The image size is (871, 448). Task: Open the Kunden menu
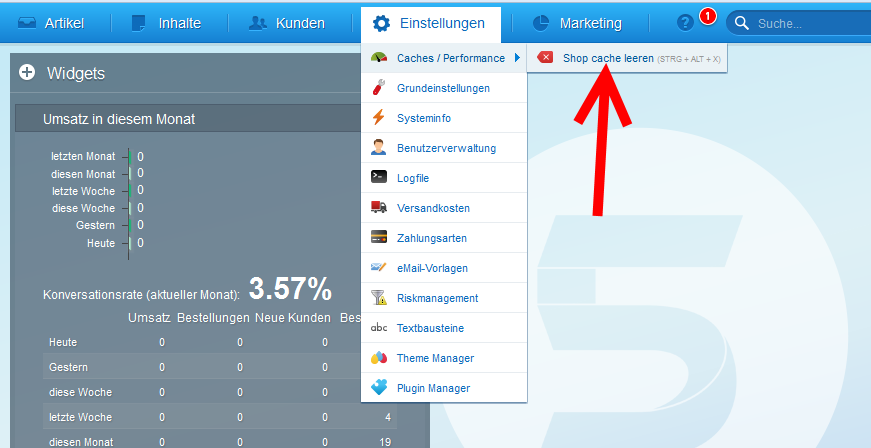point(287,23)
